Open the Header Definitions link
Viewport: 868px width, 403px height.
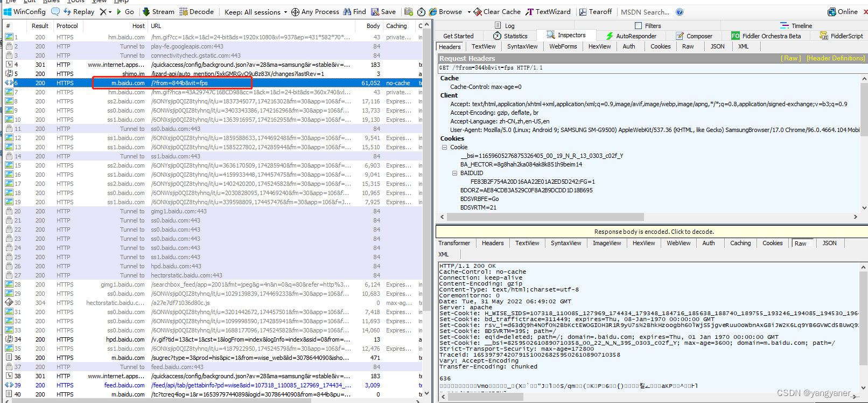tap(836, 58)
